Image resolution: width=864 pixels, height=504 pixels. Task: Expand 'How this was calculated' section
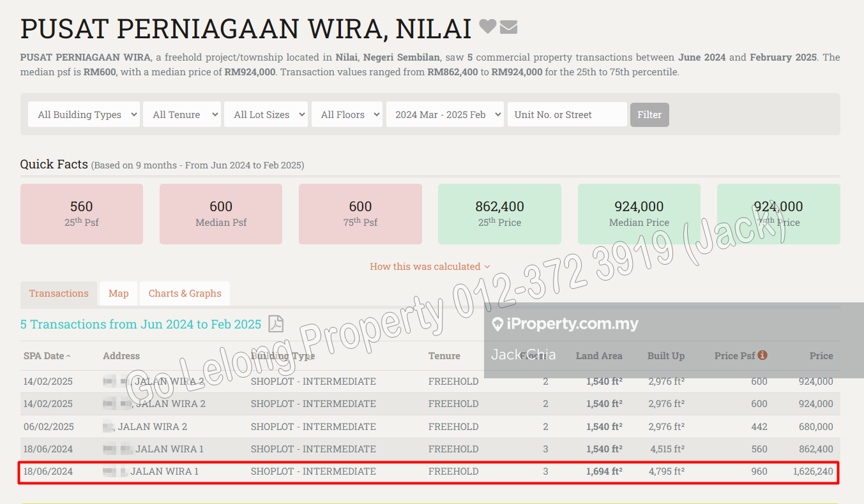(430, 267)
